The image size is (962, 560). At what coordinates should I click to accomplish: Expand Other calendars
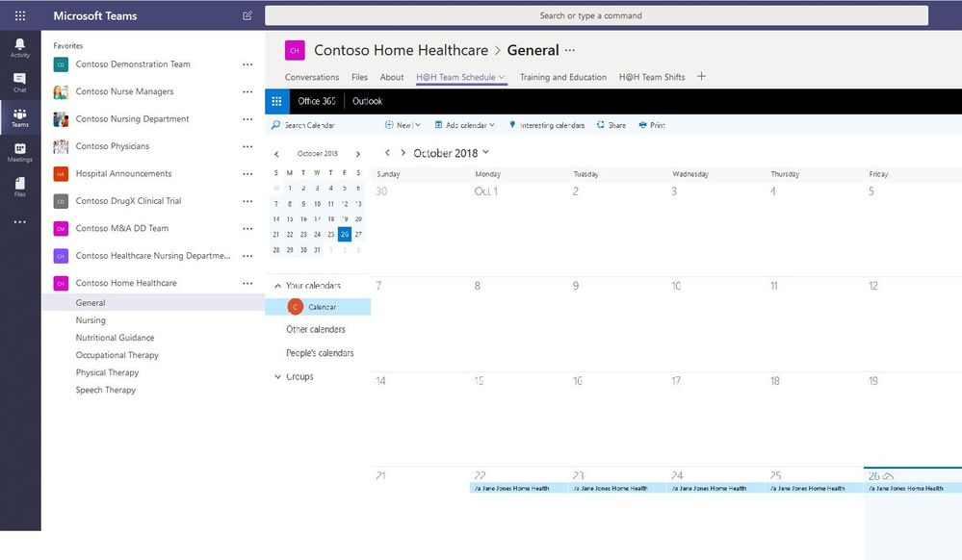pyautogui.click(x=315, y=329)
